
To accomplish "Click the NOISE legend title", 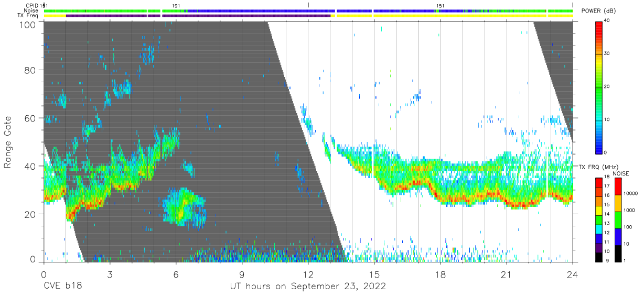I will (x=621, y=173).
